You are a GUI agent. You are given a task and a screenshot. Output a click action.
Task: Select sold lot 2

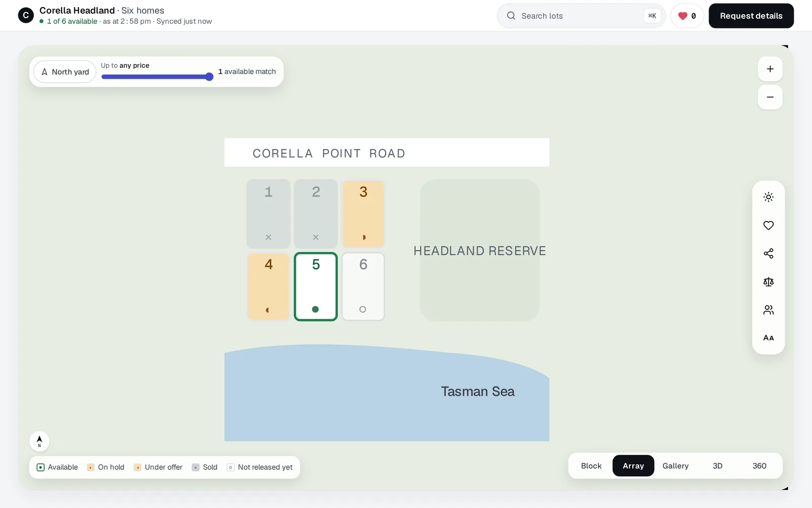(316, 214)
